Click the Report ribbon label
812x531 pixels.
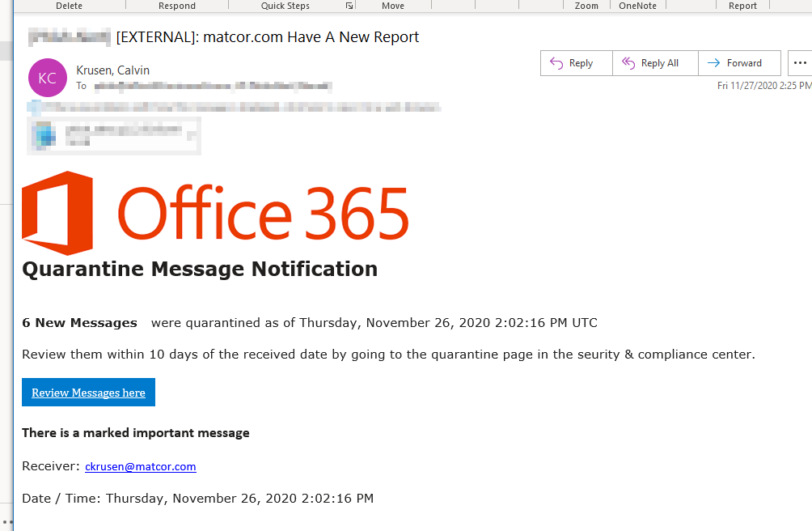pos(742,6)
